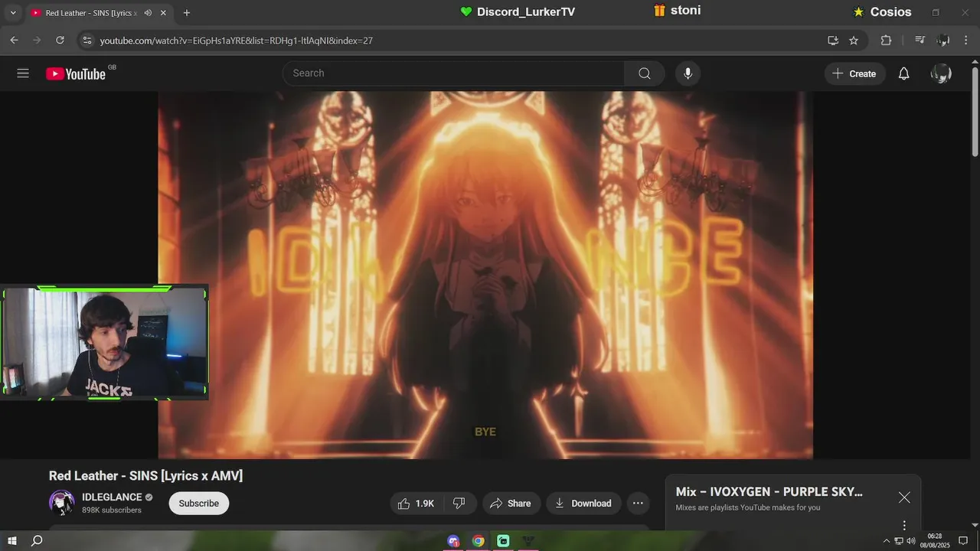The image size is (980, 551).
Task: Click the video title Red Leather - SINS
Action: click(x=145, y=475)
